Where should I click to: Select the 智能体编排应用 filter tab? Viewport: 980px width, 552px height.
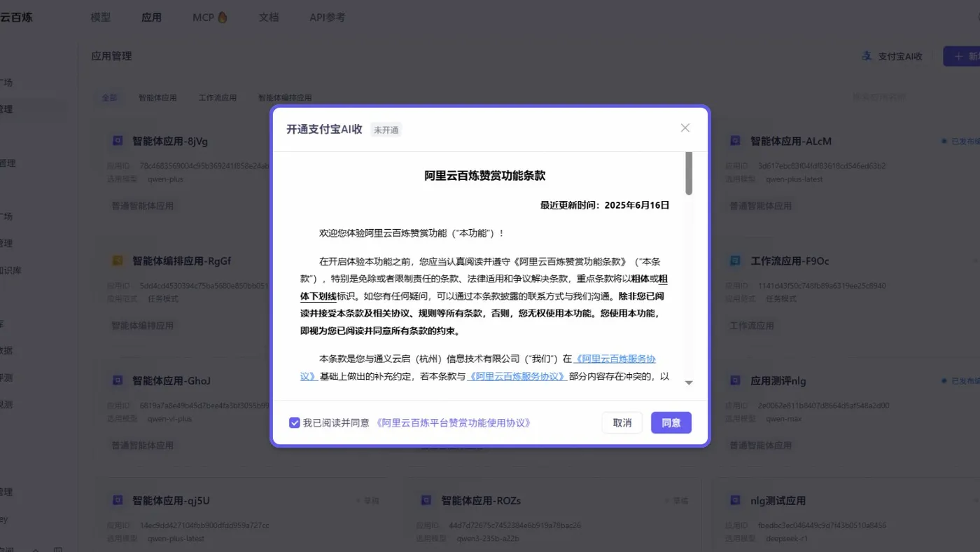[x=285, y=97]
